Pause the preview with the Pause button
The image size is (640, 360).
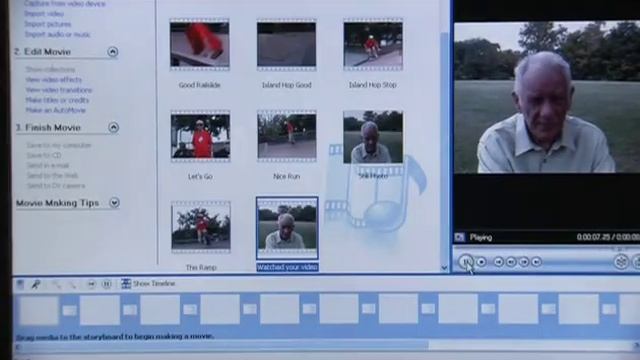pyautogui.click(x=466, y=261)
